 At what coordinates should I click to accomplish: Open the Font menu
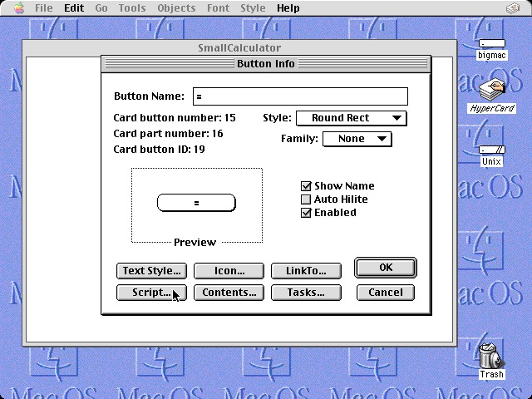click(218, 7)
